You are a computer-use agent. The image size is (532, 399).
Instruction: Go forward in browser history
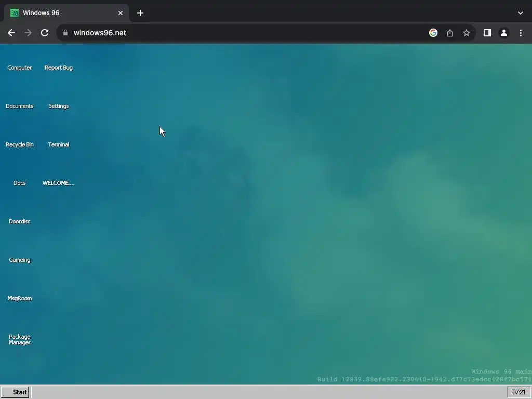click(x=28, y=33)
